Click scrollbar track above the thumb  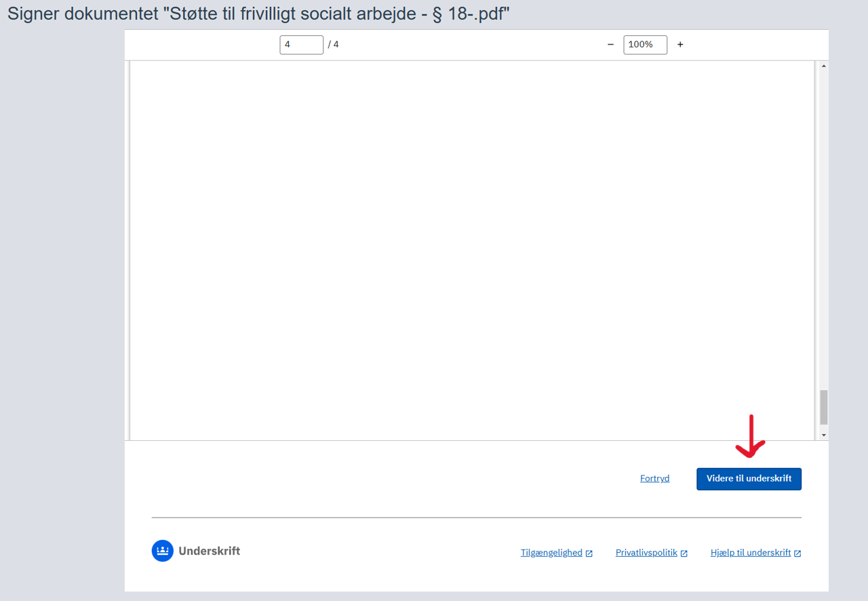[824, 224]
